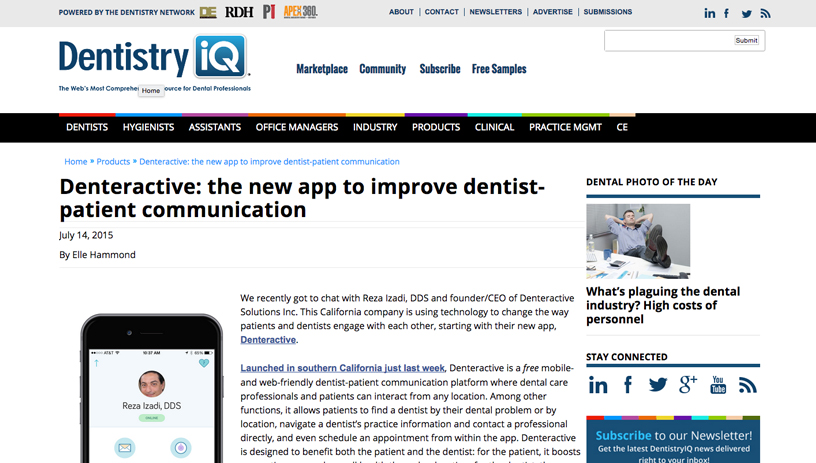Image resolution: width=816 pixels, height=463 pixels.
Task: Open Facebook under Stay Connected
Action: point(628,385)
